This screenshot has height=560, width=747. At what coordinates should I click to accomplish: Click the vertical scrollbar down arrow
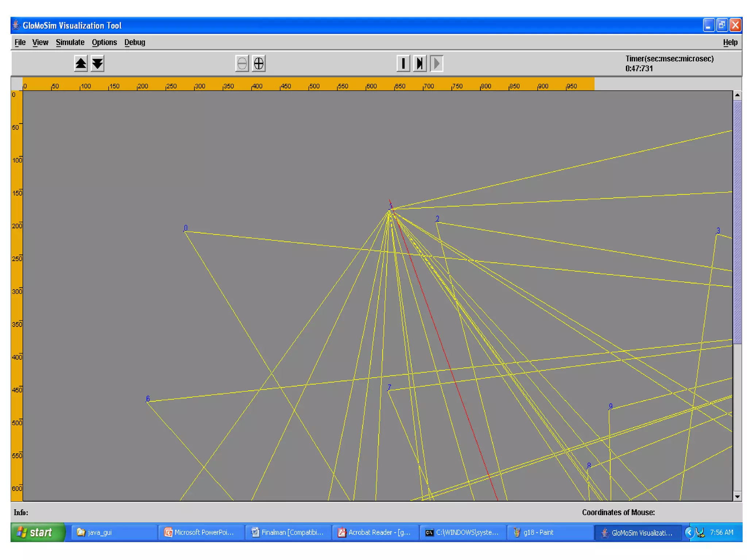737,496
